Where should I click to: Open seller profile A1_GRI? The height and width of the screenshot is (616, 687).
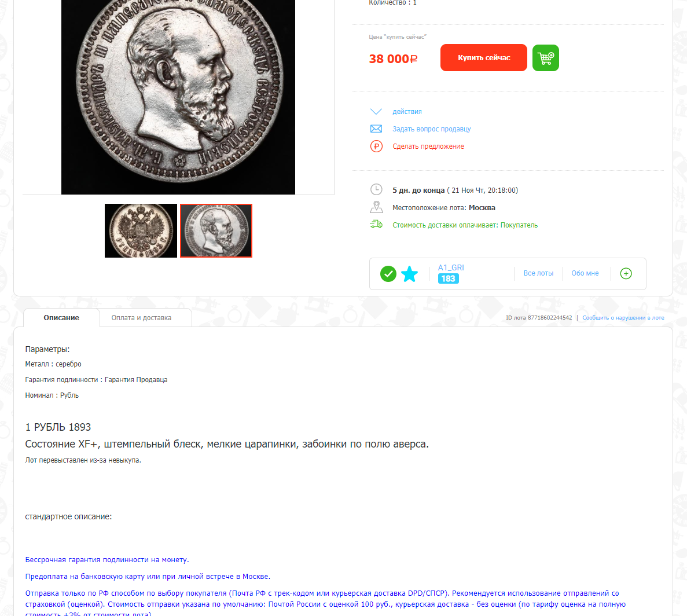(451, 267)
